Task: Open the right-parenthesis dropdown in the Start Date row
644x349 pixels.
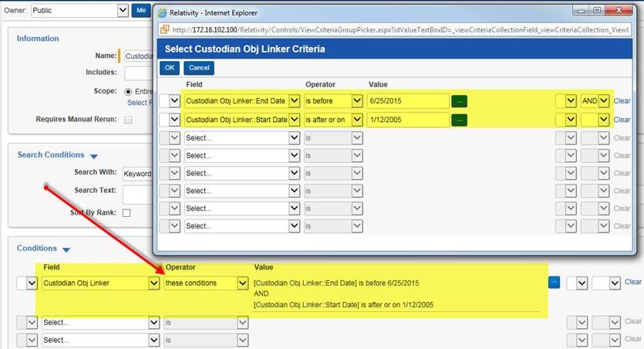Action: click(x=566, y=120)
